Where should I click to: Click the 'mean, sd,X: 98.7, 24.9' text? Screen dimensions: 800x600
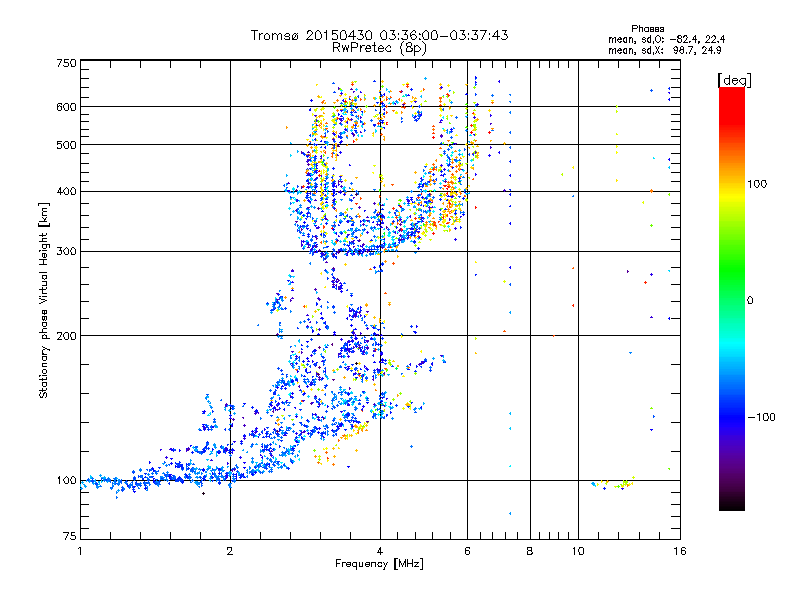click(x=664, y=50)
